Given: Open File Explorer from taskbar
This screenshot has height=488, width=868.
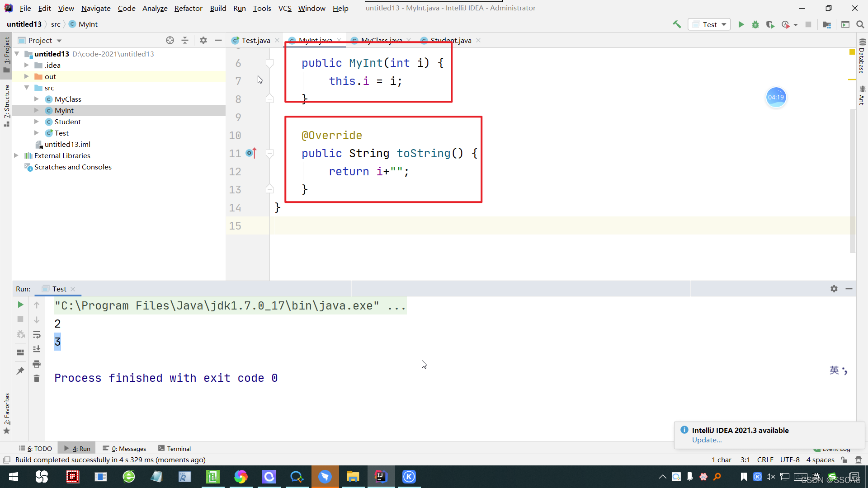Looking at the screenshot, I should click(353, 477).
